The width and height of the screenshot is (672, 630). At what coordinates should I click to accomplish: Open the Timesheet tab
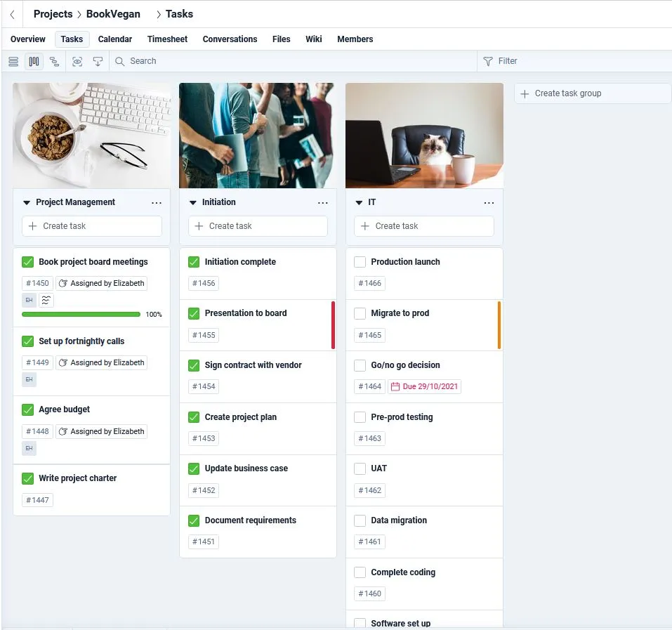tap(167, 39)
